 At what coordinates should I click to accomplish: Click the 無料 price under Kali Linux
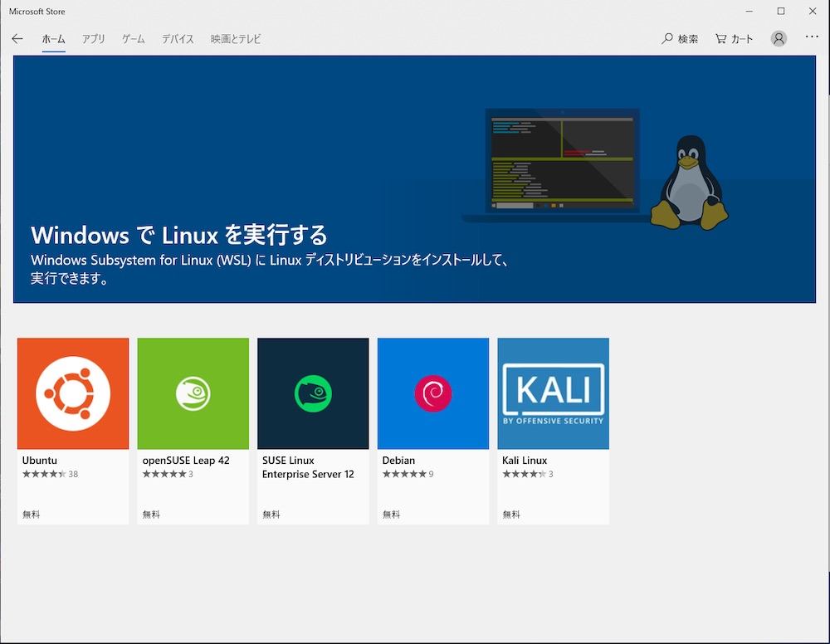click(x=510, y=515)
